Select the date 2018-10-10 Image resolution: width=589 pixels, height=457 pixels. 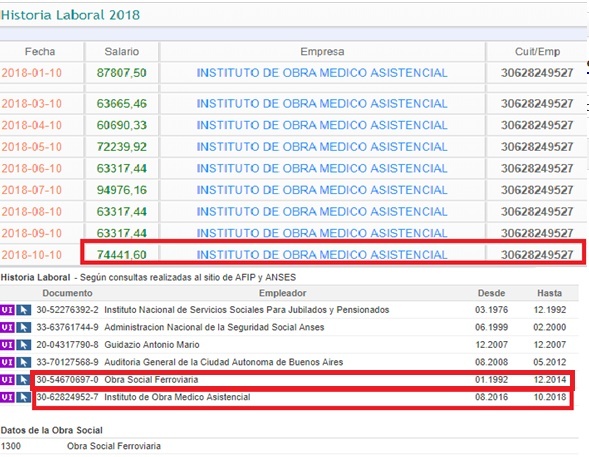click(32, 255)
